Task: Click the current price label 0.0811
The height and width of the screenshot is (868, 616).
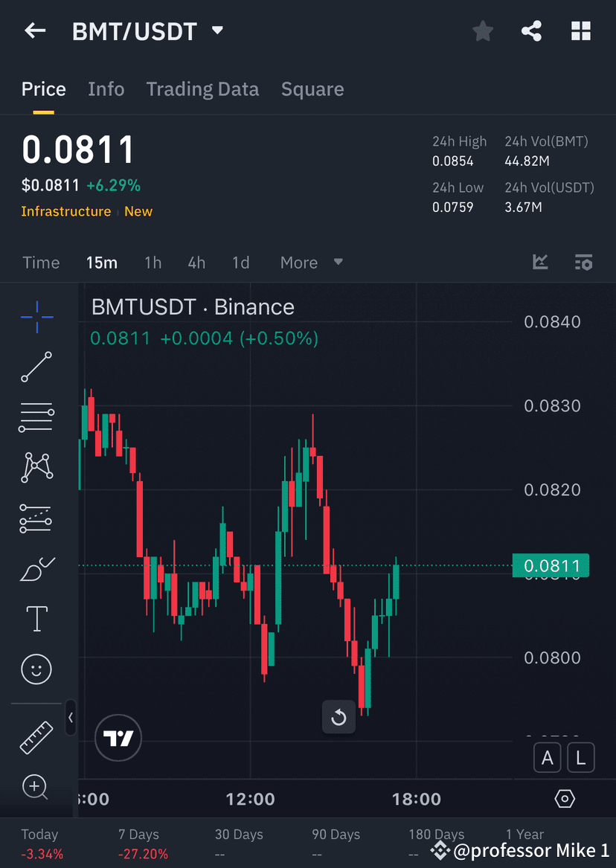Action: pyautogui.click(x=551, y=565)
